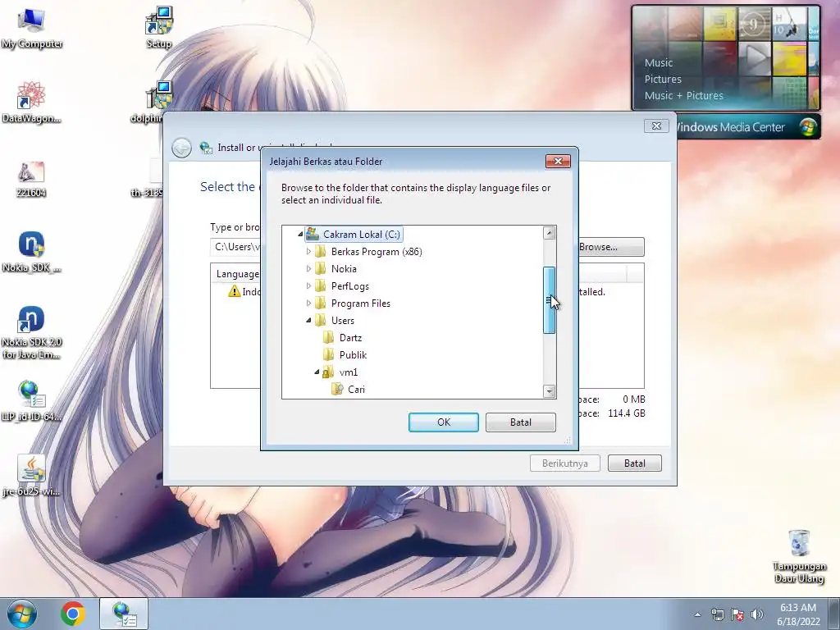Click the back arrow in the install wizard
This screenshot has width=840, height=630.
(x=181, y=148)
